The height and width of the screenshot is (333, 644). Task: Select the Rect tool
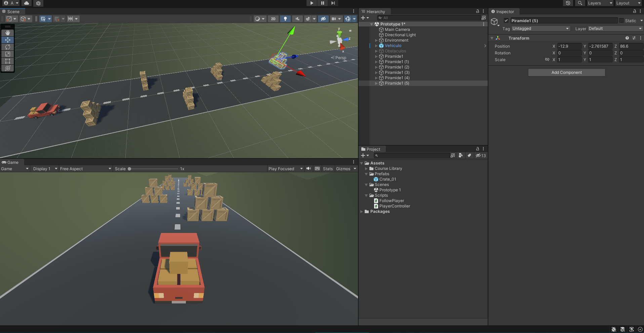pyautogui.click(x=7, y=61)
